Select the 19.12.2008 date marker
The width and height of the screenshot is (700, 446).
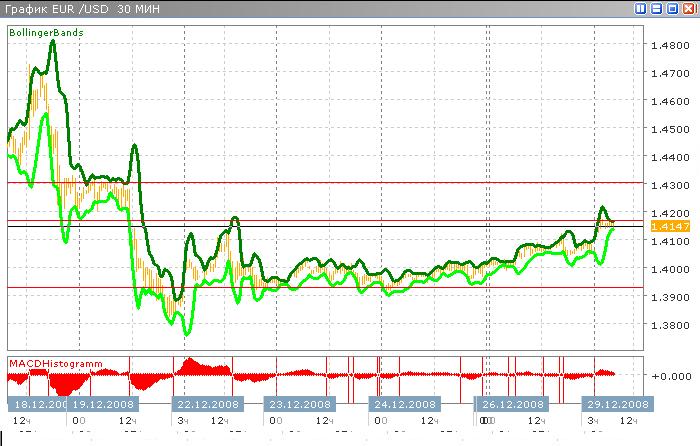click(x=102, y=404)
